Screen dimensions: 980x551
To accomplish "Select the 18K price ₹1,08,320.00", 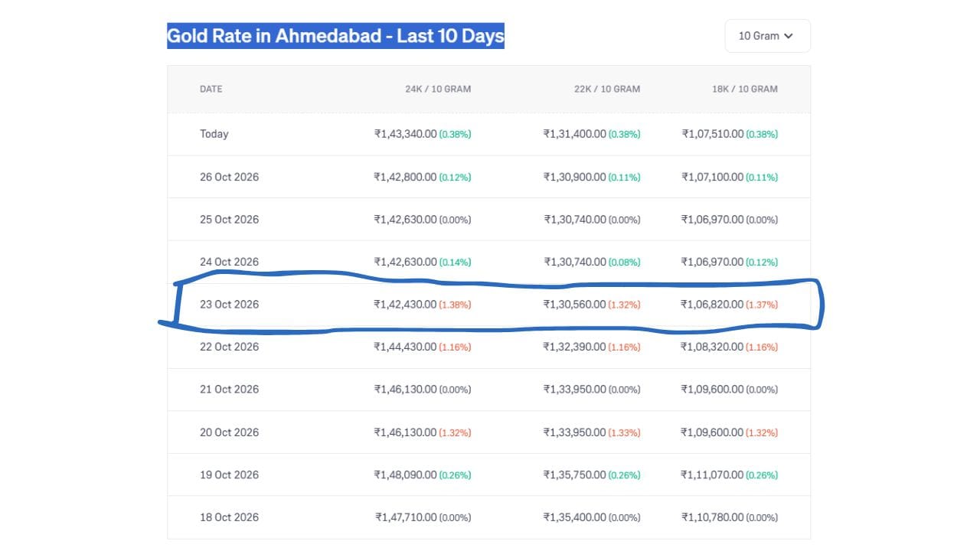I will tap(713, 347).
